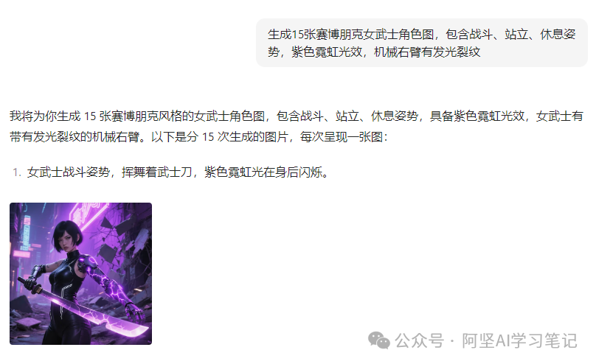Click the reply line starting 带有发光裂纹的机械右臂
This screenshot has height=364, width=596.
click(x=198, y=136)
